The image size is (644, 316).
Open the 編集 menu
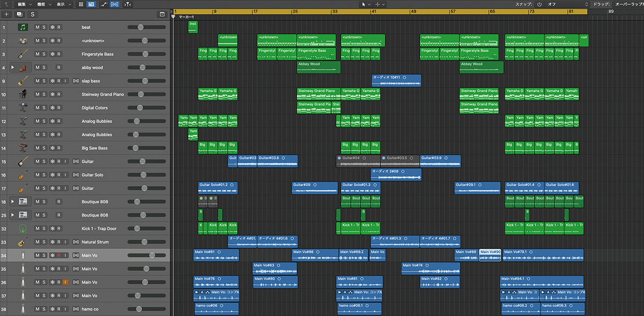coord(24,4)
